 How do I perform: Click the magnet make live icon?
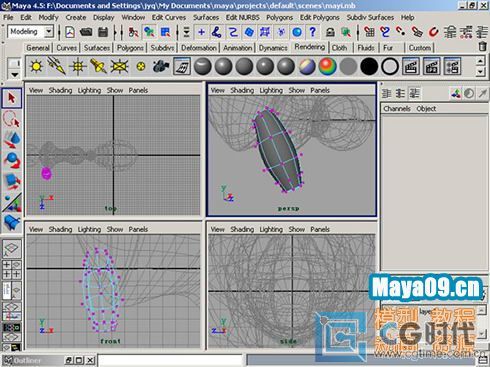coord(433,32)
